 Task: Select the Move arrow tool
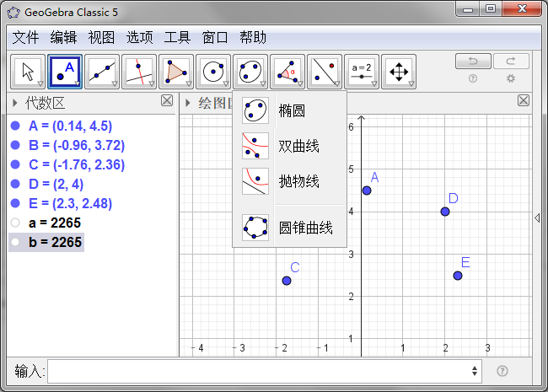[28, 72]
